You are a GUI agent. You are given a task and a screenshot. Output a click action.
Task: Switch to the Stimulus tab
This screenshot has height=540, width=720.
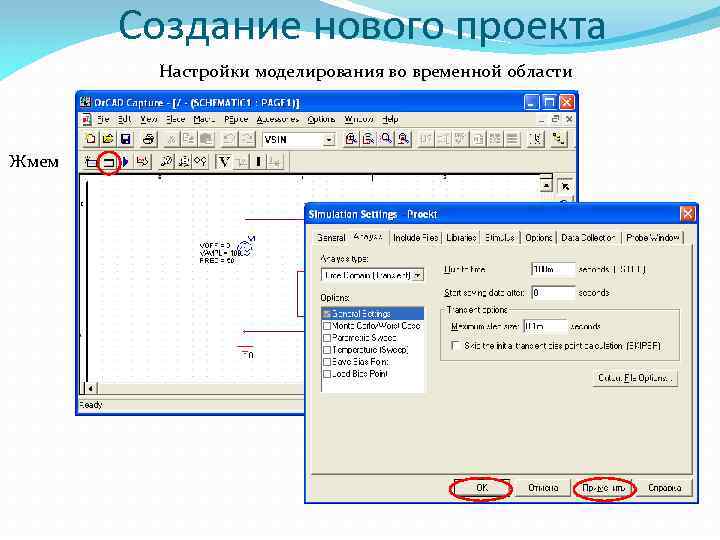pyautogui.click(x=500, y=238)
